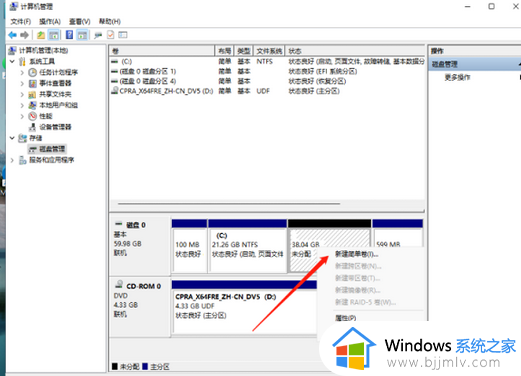The width and height of the screenshot is (521, 376).
Task: Click the 存储 storage icon
Action: 23,138
